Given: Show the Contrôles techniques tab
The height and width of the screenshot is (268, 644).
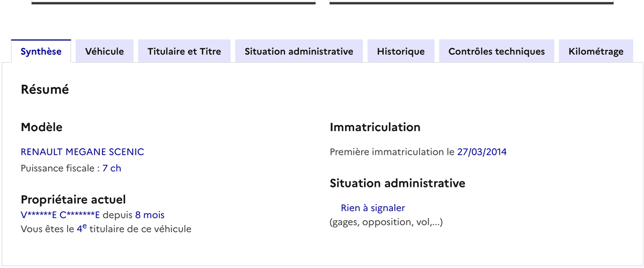Looking at the screenshot, I should click(x=496, y=52).
